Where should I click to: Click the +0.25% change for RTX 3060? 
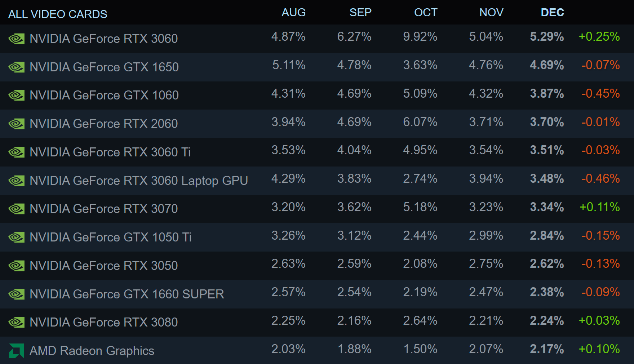click(599, 37)
